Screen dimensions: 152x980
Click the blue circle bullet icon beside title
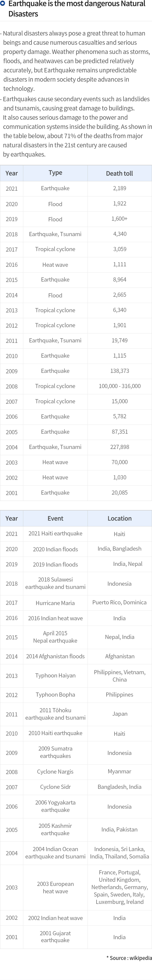tap(3, 4)
